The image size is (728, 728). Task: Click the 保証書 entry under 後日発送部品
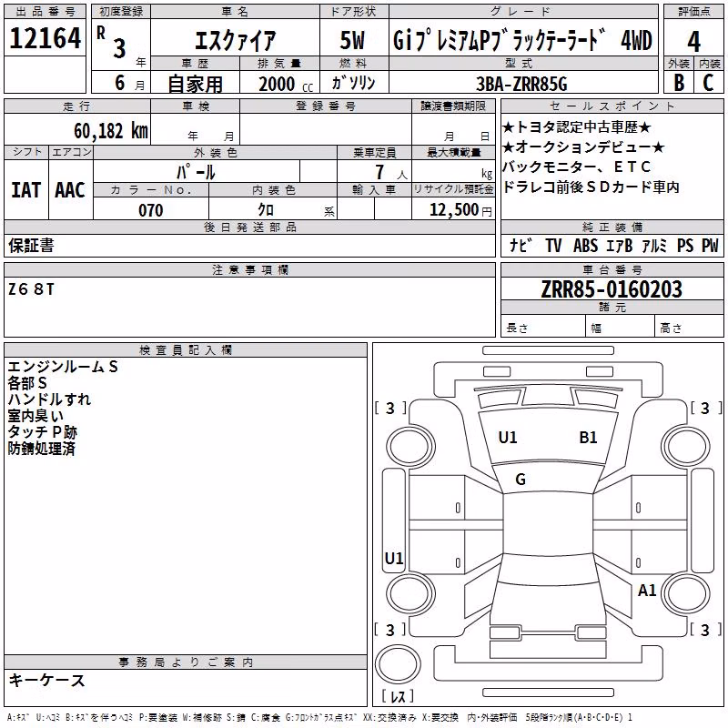pos(31,245)
